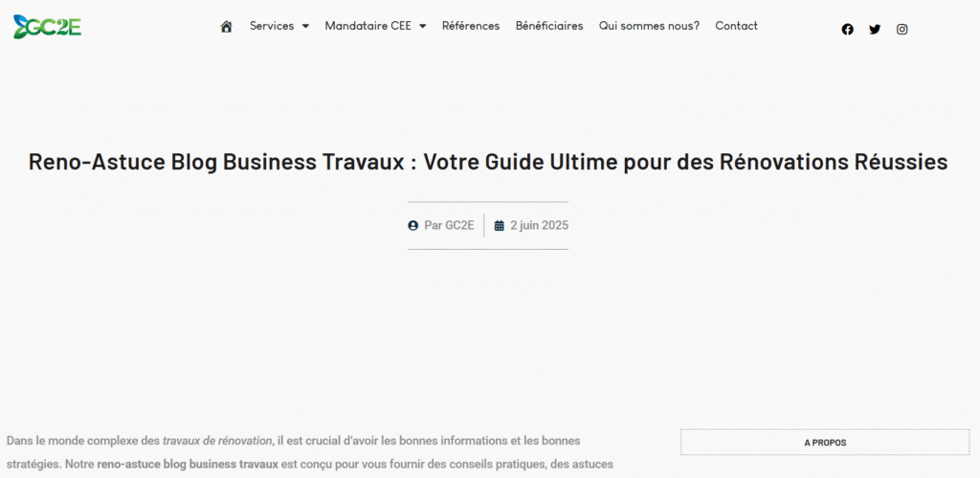Image resolution: width=980 pixels, height=478 pixels.
Task: Select the Mandataire CEE menu label
Action: point(367,27)
